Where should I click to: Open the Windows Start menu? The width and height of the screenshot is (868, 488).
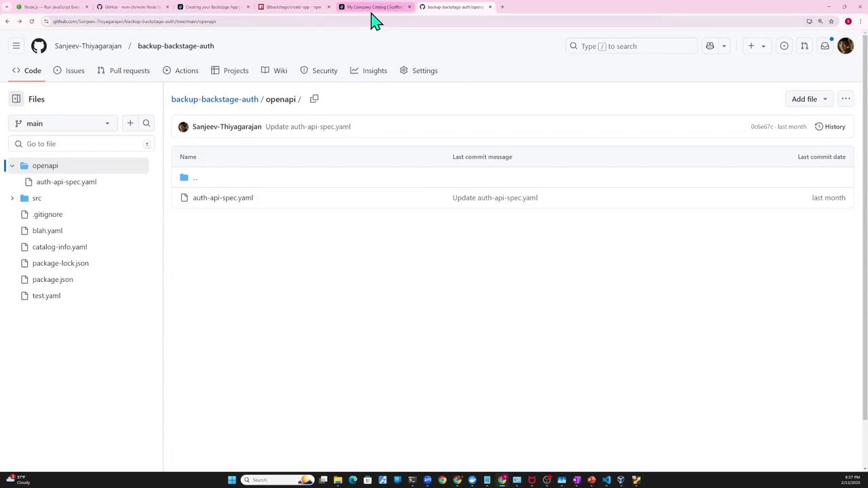click(232, 480)
